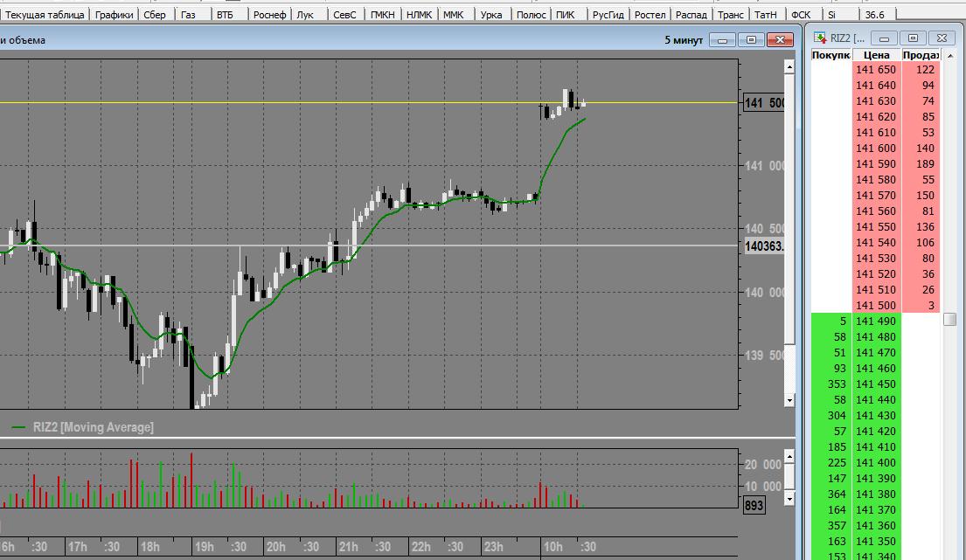The image size is (966, 560).
Task: Click the 189 sell volume cell
Action: click(x=921, y=163)
